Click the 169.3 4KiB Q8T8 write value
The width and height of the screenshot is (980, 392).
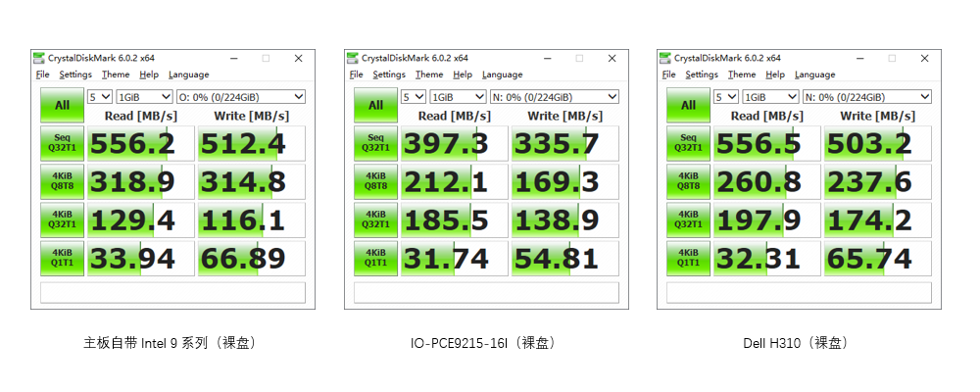point(565,181)
